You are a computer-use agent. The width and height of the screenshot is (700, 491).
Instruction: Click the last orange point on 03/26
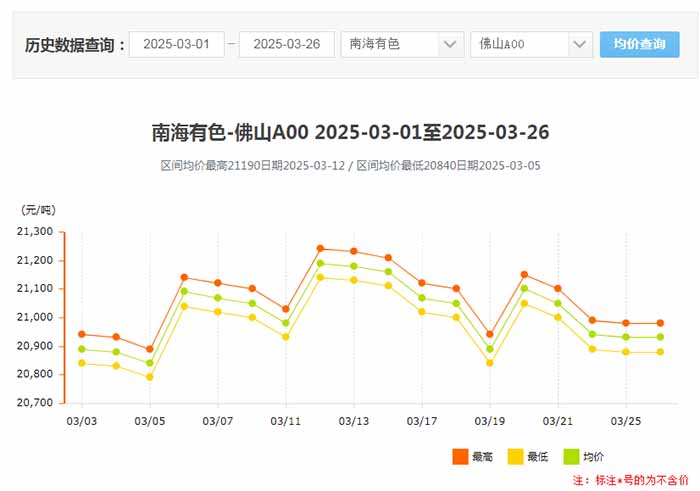coord(660,323)
